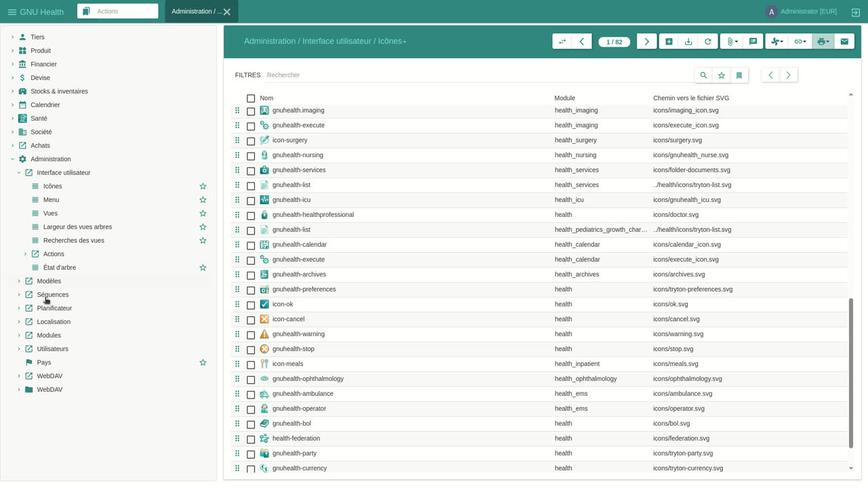The image size is (868, 488).
Task: Collapse the Administration menu node
Action: click(12, 159)
